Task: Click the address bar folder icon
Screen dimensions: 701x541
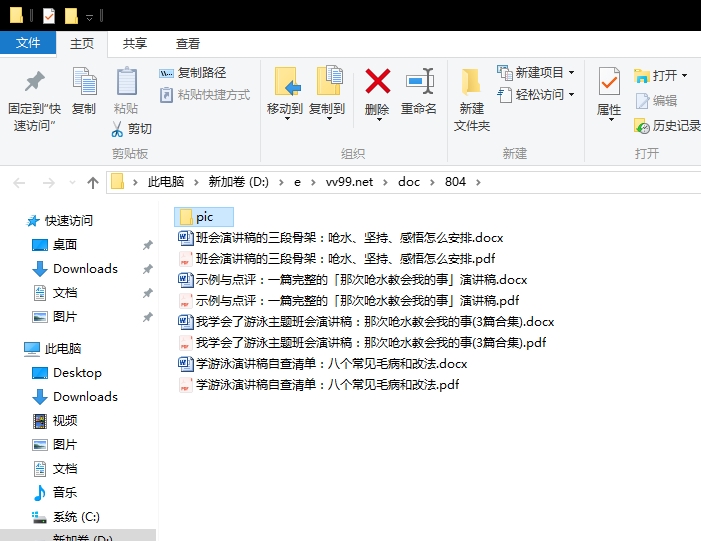Action: [118, 182]
